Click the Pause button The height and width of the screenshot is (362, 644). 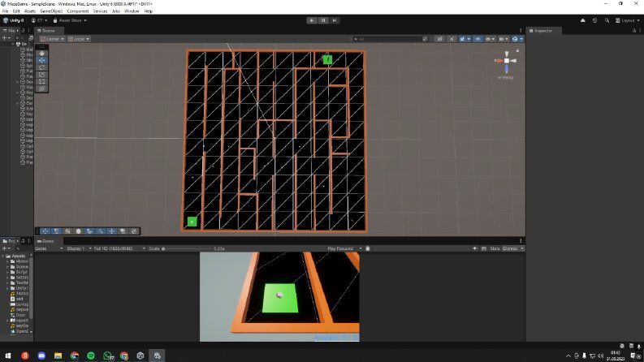click(323, 20)
